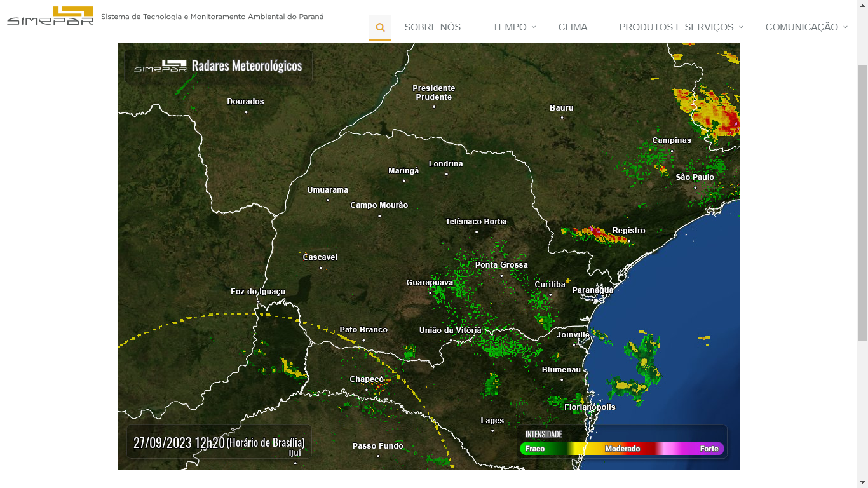Open the COMUNICAÇÃO menu
Viewport: 868px width, 488px height.
802,27
